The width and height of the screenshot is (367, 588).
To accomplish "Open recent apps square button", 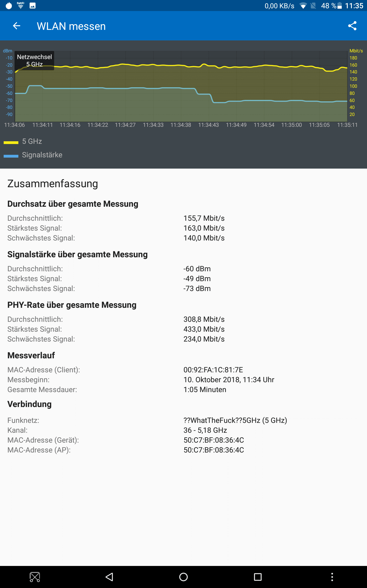I will (258, 577).
